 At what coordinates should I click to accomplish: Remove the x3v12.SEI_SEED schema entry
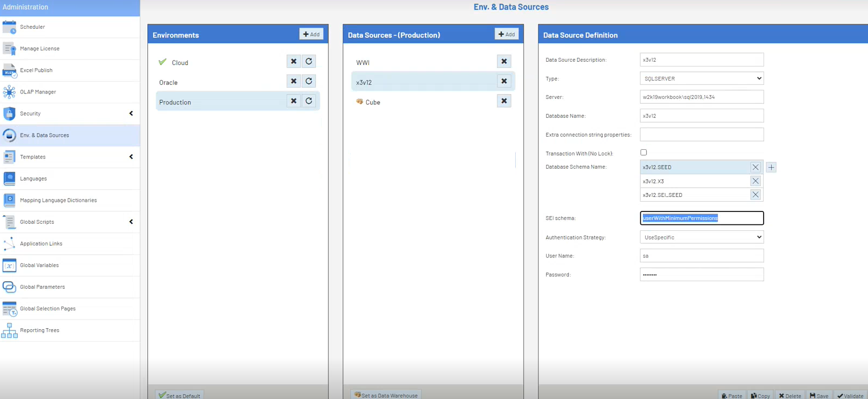[x=755, y=195]
